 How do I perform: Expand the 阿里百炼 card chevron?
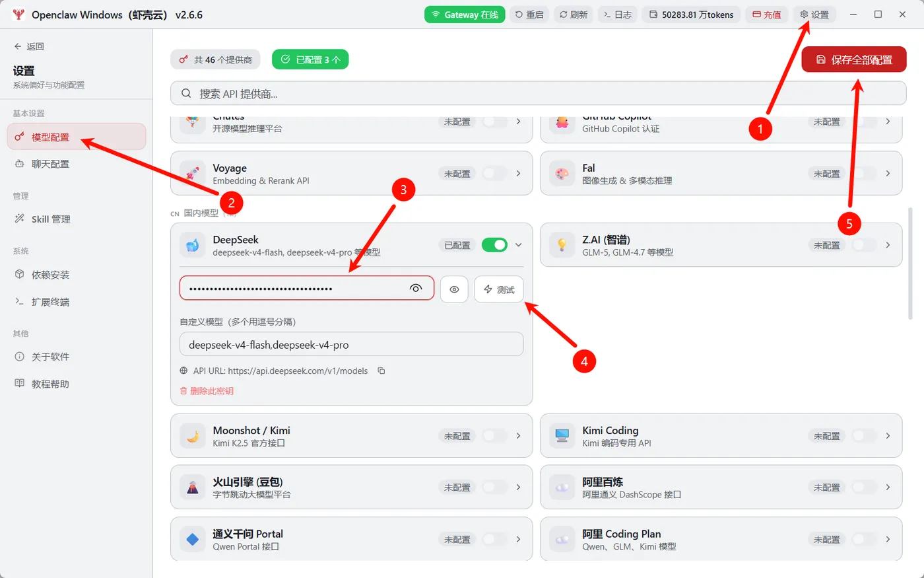coord(888,488)
